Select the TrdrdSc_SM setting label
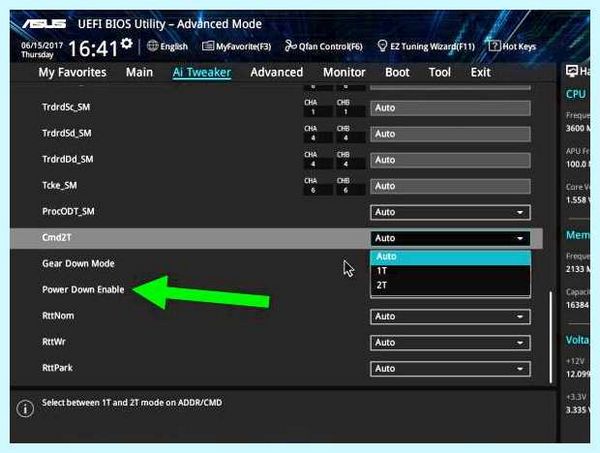Screen dimensions: 600x453 point(66,107)
